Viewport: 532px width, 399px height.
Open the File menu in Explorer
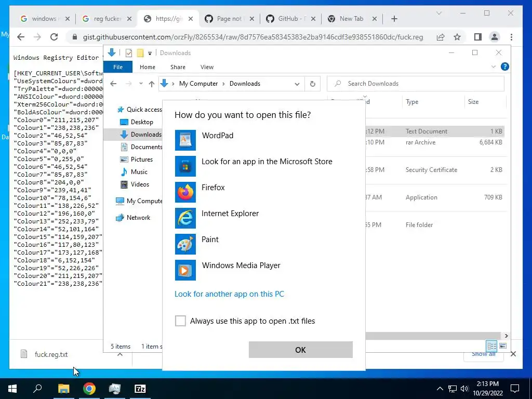click(118, 67)
